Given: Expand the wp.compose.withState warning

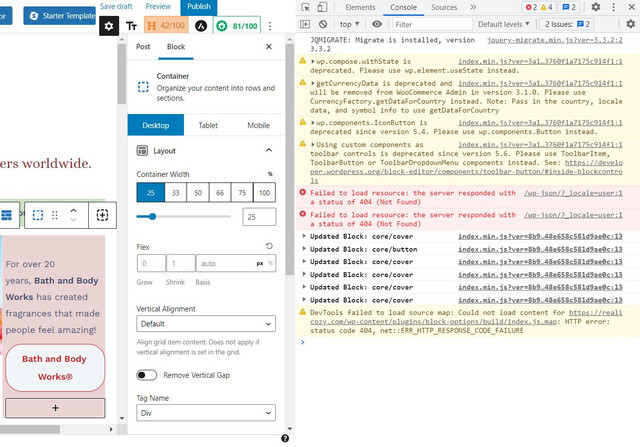Looking at the screenshot, I should point(313,62).
